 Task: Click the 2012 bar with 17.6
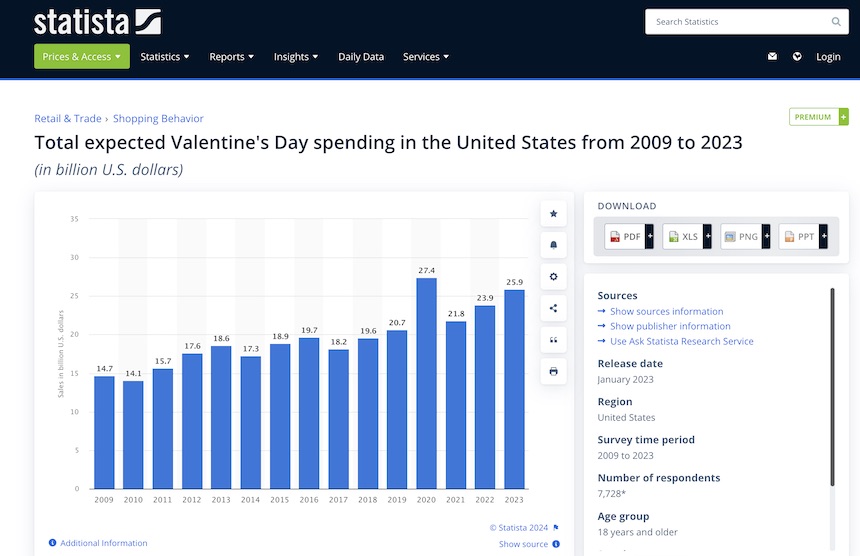coord(192,421)
